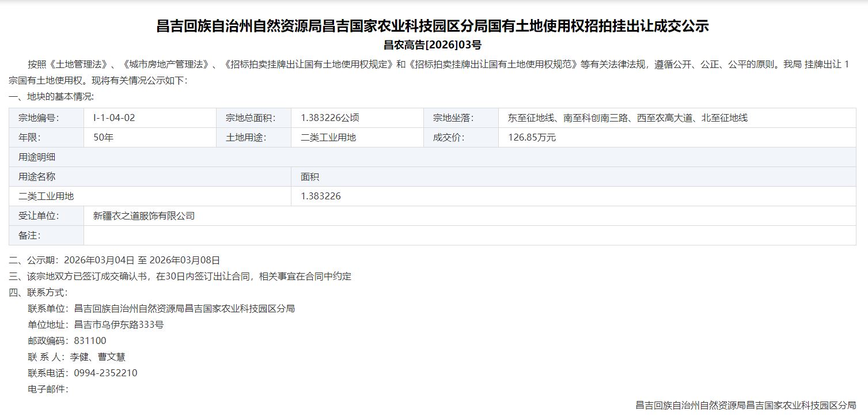
Task: Click the 用途名称 column header
Action: click(37, 177)
